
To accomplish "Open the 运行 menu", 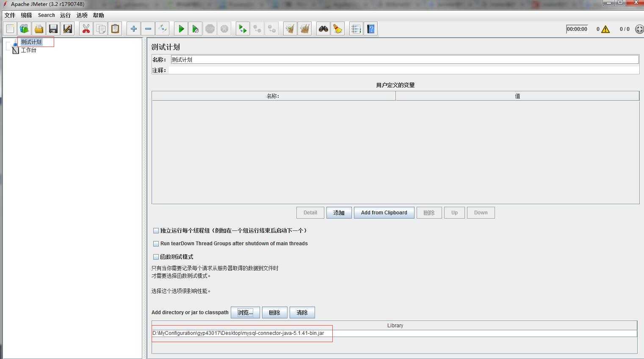I will tap(65, 15).
